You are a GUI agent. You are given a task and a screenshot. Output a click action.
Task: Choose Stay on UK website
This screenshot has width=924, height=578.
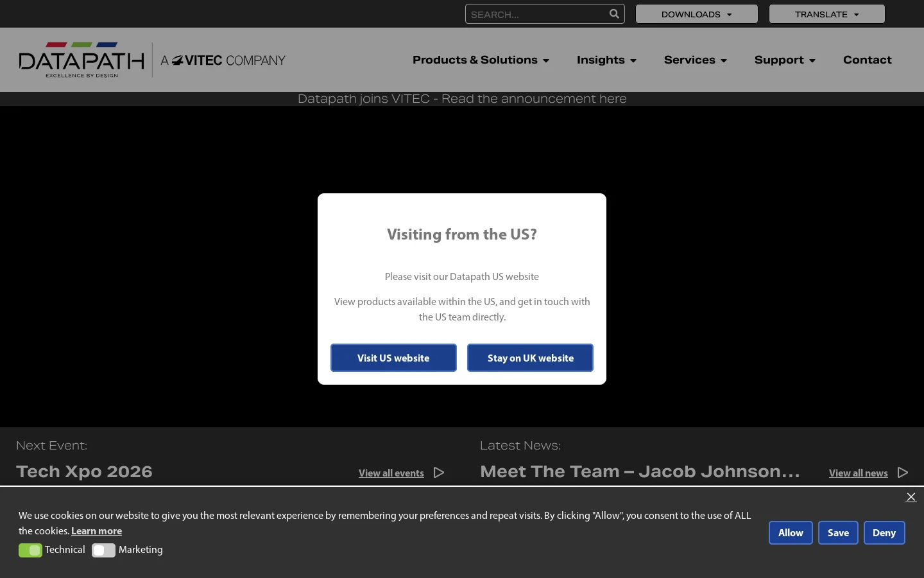530,358
